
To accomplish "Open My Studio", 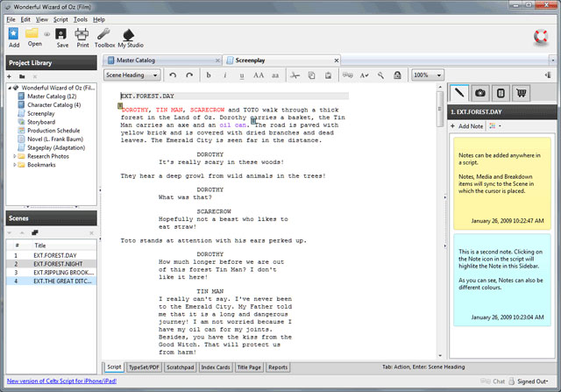I will (131, 38).
